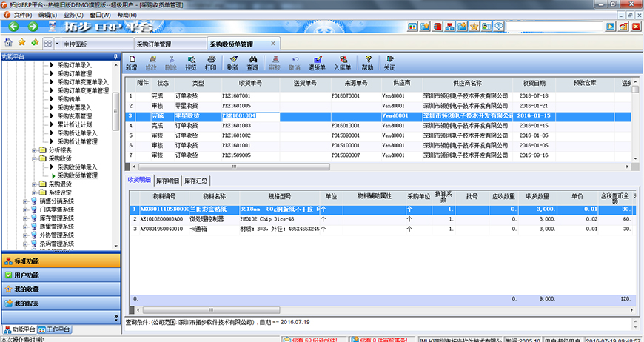644x342 pixels.
Task: Expand the 库存管理系统 tree node
Action: [x=26, y=218]
